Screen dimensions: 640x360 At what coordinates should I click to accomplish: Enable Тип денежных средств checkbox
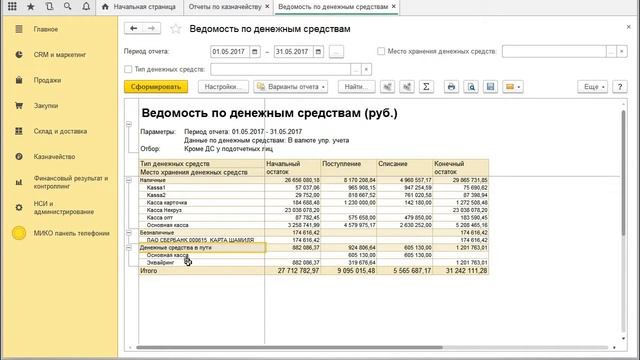128,69
